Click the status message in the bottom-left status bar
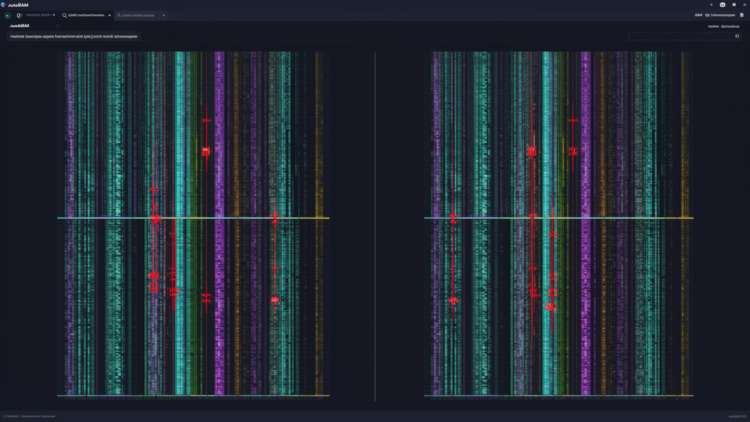The height and width of the screenshot is (422, 750). [x=29, y=416]
